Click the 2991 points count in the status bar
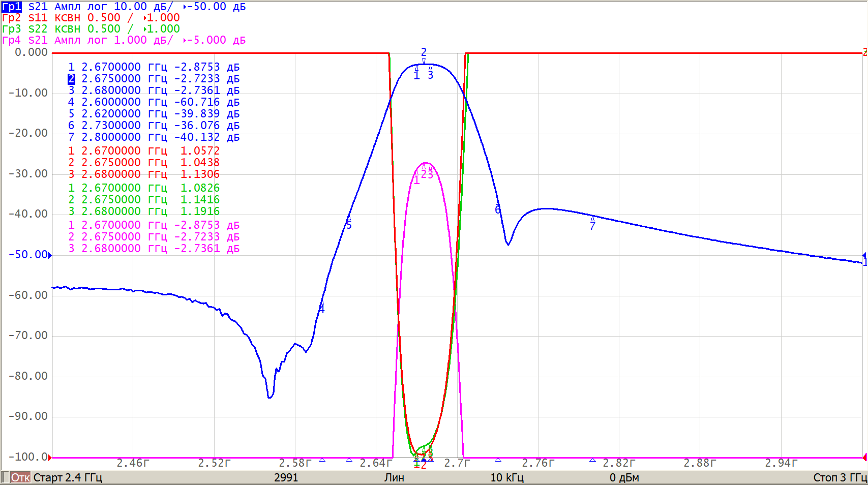The width and height of the screenshot is (868, 485). click(x=286, y=478)
